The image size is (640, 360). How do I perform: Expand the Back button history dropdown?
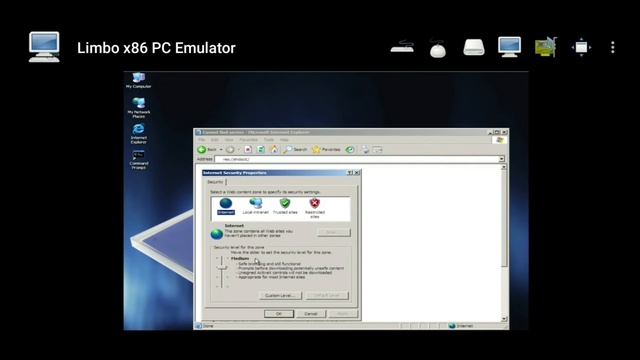221,149
